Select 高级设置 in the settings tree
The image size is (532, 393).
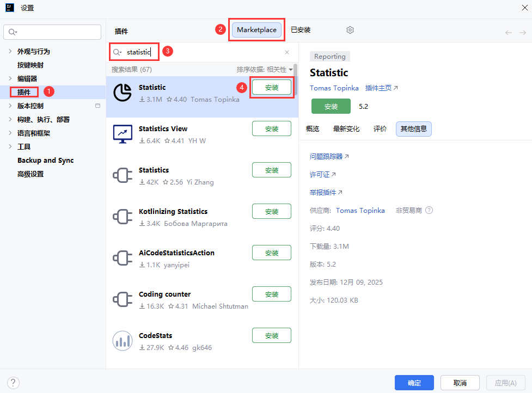pyautogui.click(x=30, y=174)
